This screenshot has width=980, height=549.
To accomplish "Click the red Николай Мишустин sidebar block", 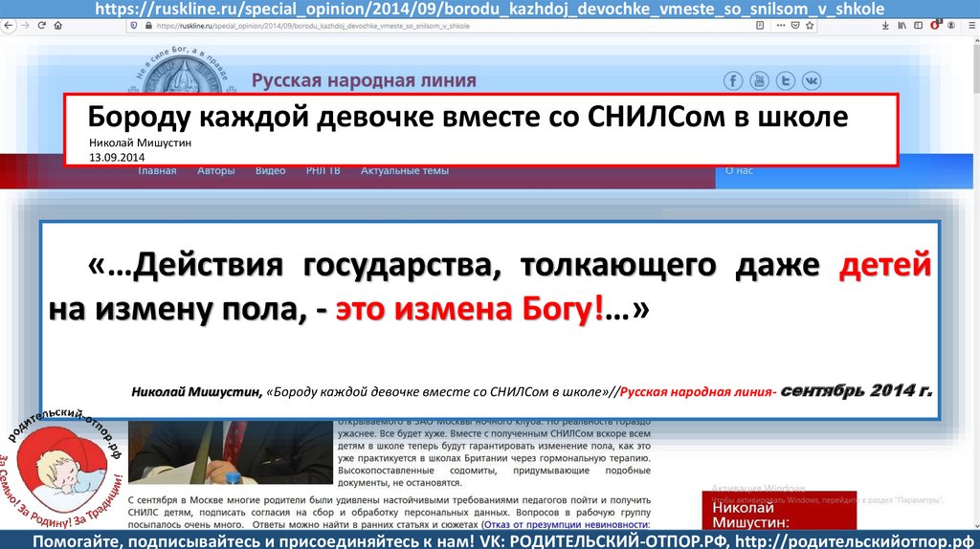I will pos(779,511).
